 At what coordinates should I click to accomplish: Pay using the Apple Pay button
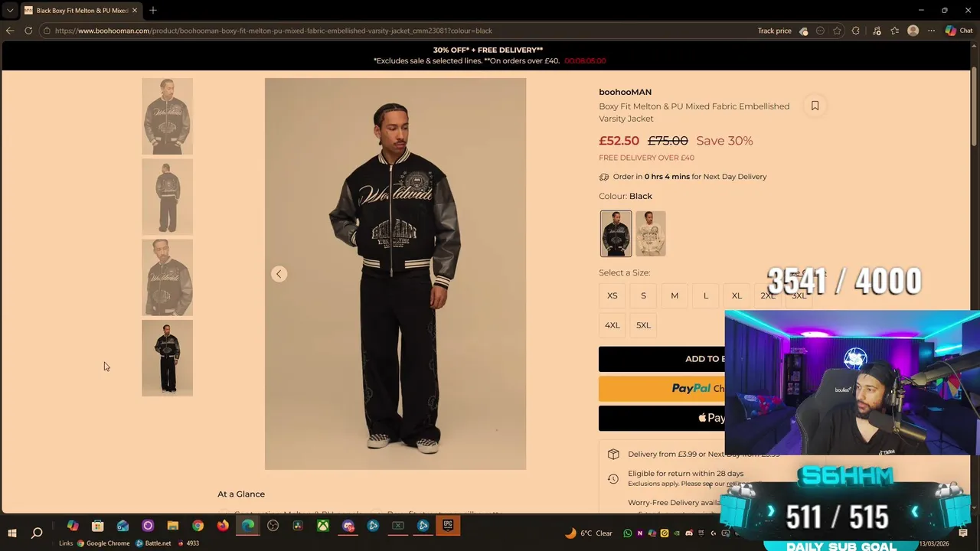661,418
